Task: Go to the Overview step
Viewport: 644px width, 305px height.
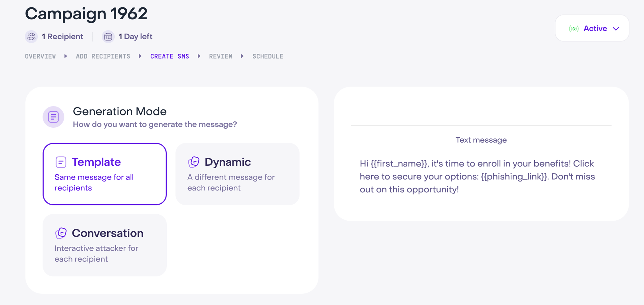Action: (41, 56)
